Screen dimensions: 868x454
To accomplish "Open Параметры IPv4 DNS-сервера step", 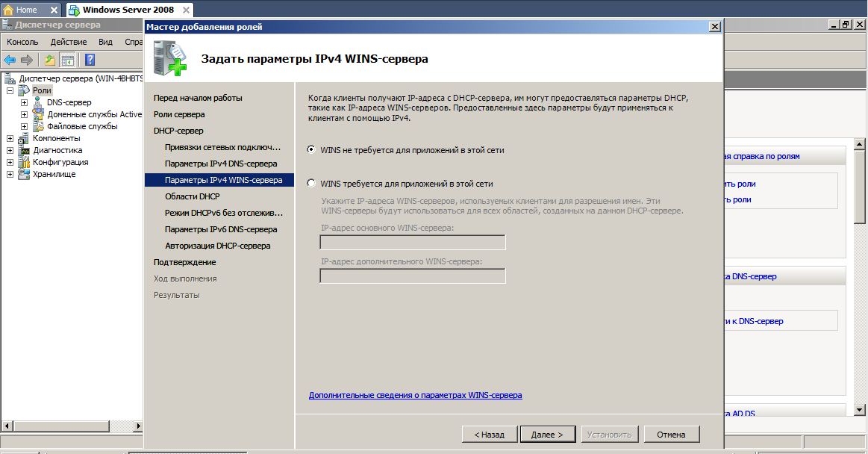I will [x=221, y=164].
